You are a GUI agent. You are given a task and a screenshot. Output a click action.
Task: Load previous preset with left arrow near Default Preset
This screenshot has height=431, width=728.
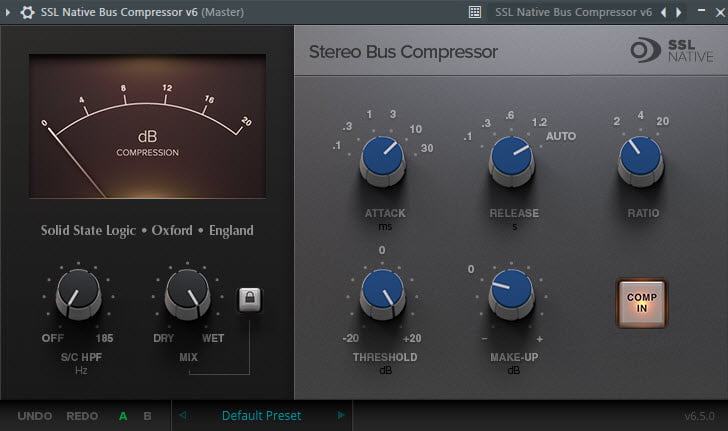click(x=183, y=415)
